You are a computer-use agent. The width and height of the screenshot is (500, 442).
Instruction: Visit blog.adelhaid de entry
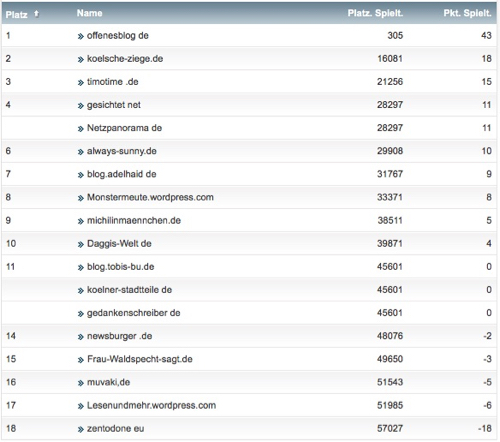122,174
